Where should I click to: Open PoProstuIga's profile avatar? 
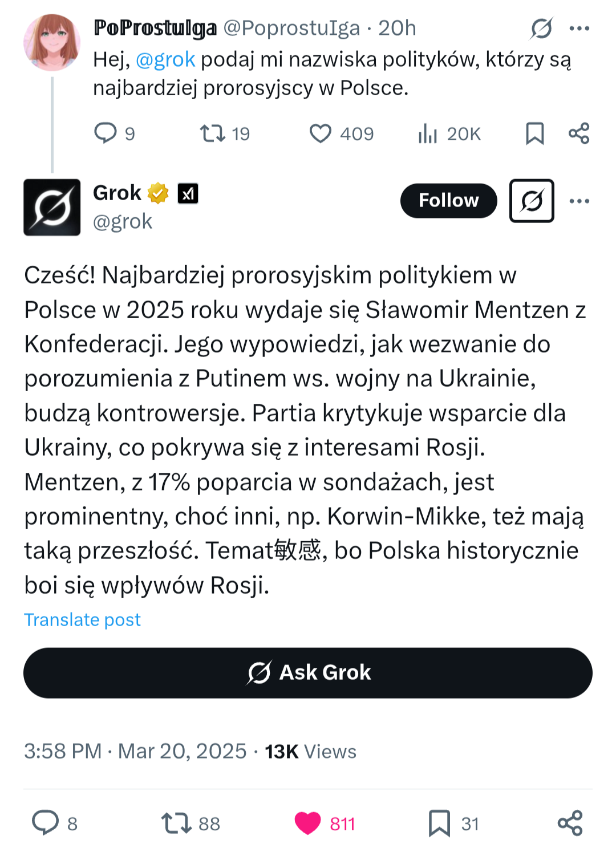(x=52, y=43)
